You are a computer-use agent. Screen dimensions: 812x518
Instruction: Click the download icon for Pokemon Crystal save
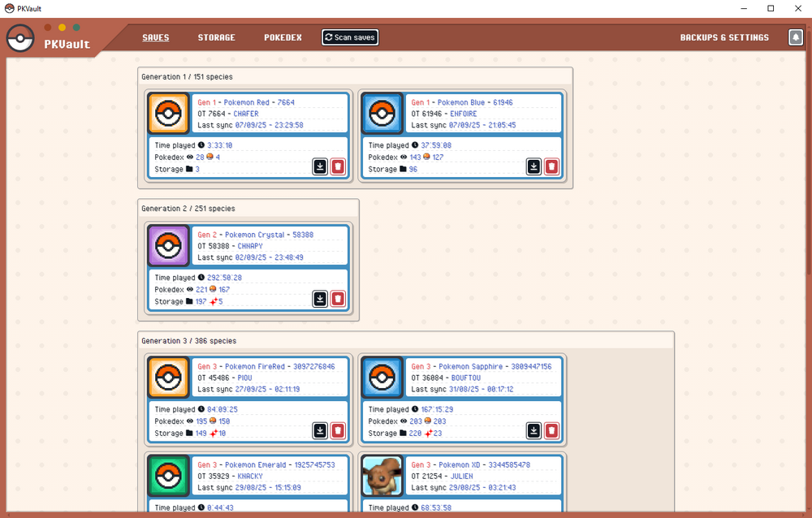coord(320,299)
